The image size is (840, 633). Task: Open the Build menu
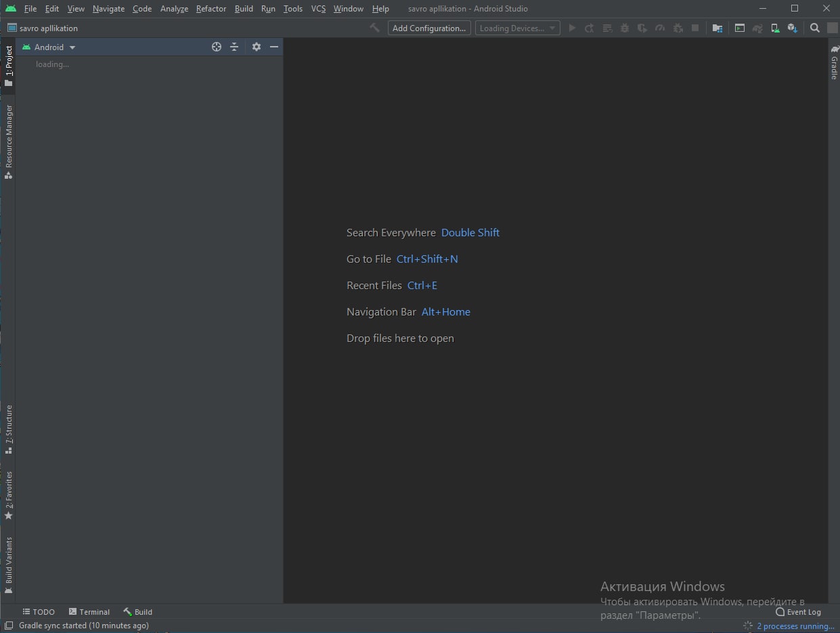(244, 9)
